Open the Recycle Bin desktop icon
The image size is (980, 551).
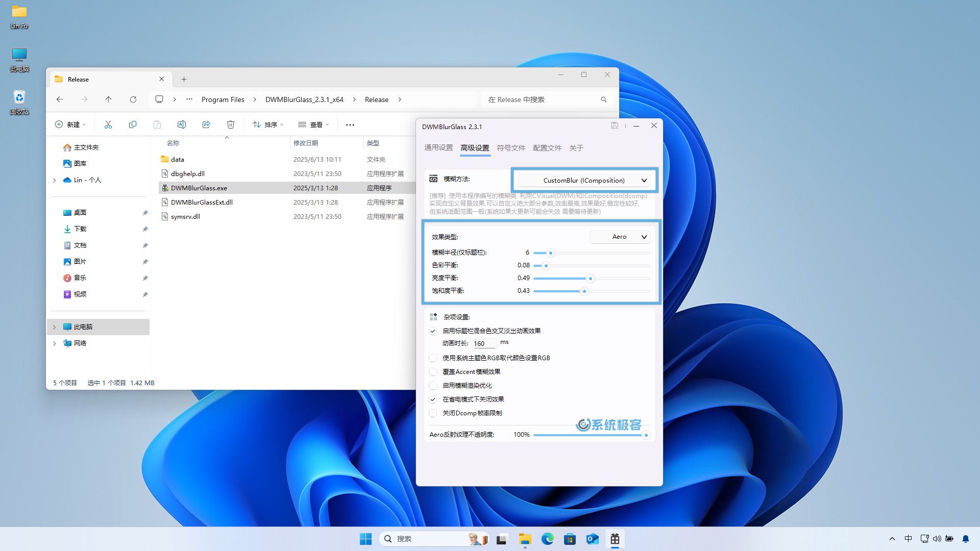tap(19, 102)
